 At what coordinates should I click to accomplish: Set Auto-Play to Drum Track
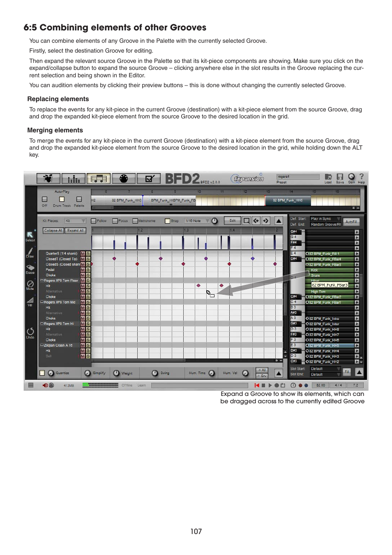click(62, 199)
